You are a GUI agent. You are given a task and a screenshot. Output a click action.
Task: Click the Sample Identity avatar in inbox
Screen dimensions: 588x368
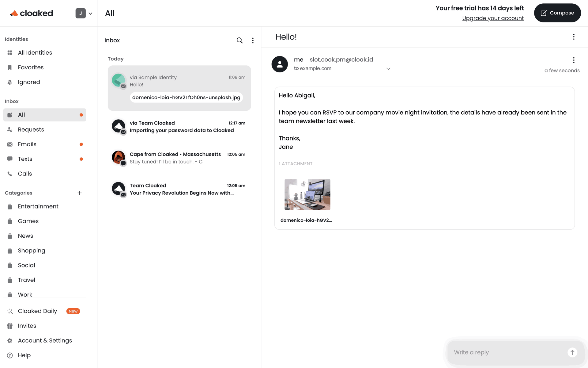point(119,80)
